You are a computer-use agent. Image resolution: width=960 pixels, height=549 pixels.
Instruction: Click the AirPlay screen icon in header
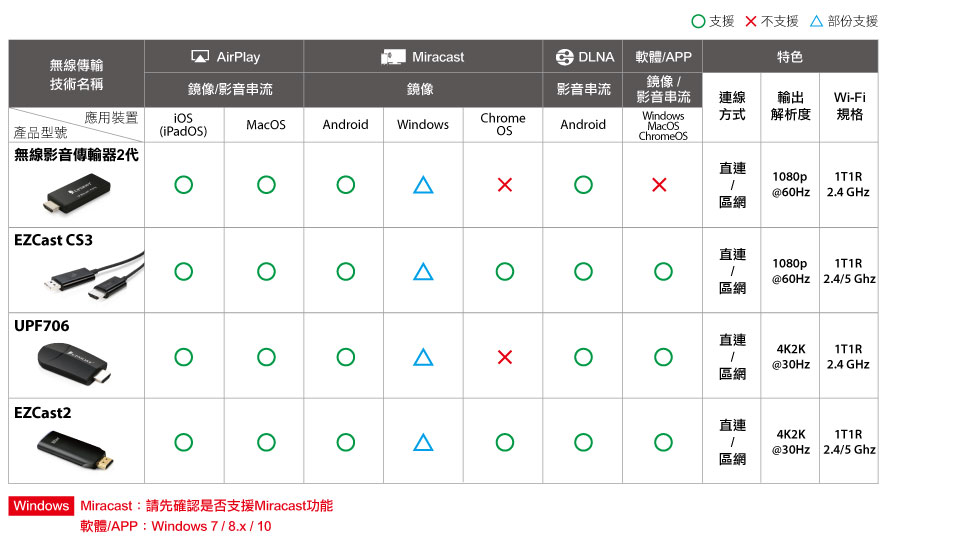pyautogui.click(x=200, y=57)
